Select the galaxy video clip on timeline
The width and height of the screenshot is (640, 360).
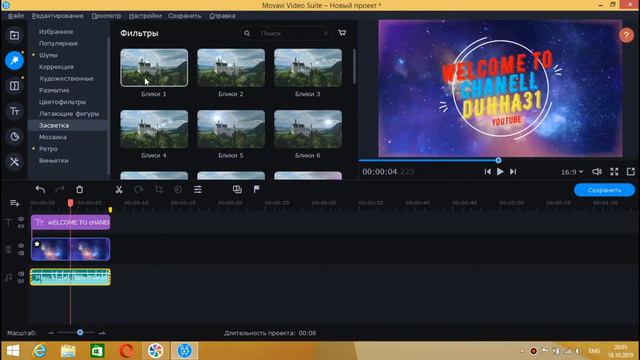click(x=71, y=249)
